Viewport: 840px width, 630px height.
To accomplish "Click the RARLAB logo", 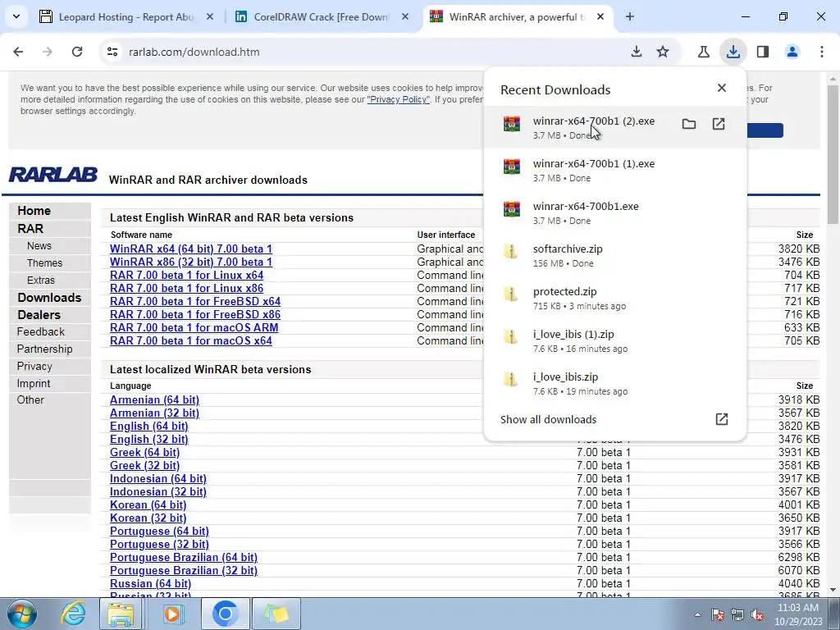I will 53,175.
